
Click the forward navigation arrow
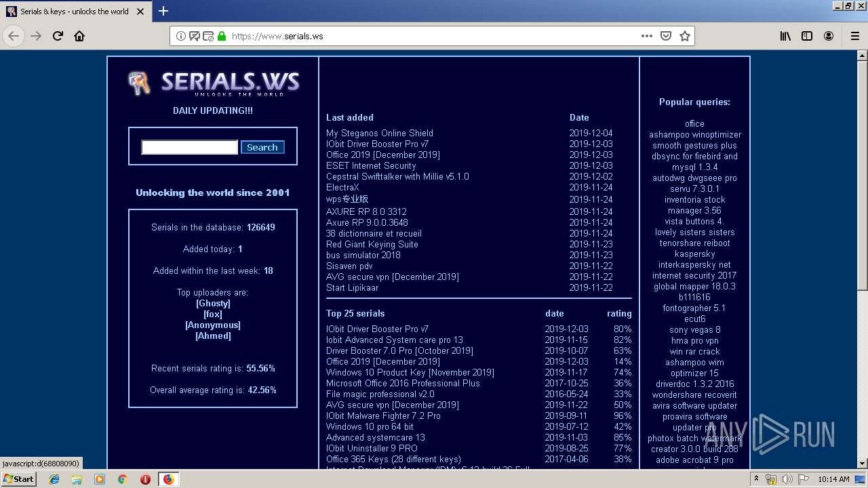point(36,36)
